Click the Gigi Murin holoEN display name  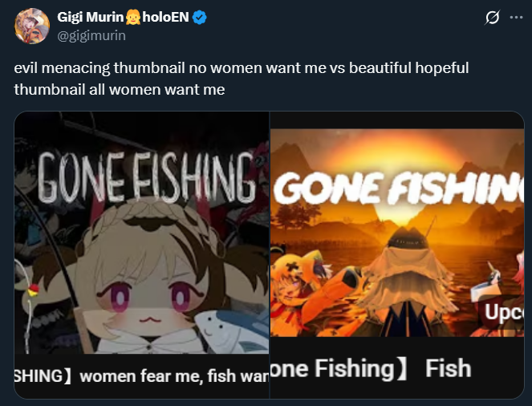pos(123,17)
